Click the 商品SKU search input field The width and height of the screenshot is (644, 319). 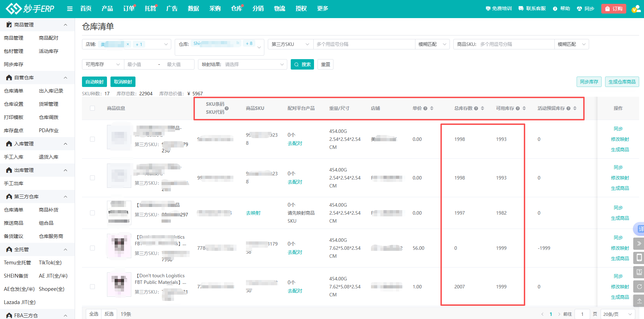pos(515,44)
